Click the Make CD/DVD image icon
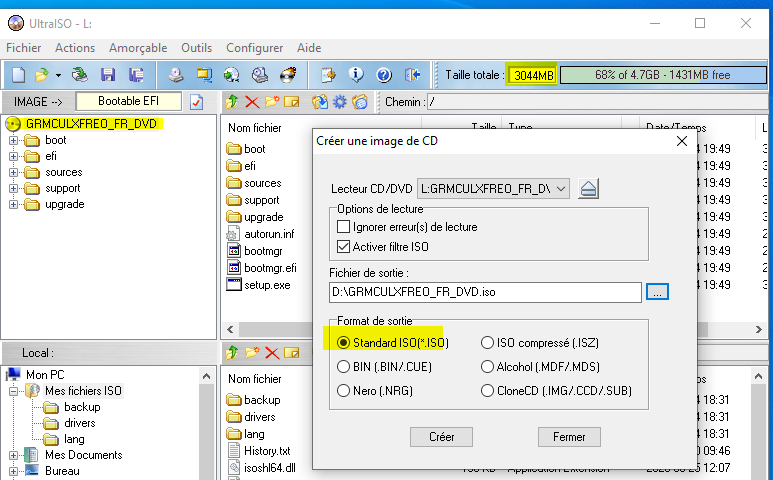 coord(176,75)
